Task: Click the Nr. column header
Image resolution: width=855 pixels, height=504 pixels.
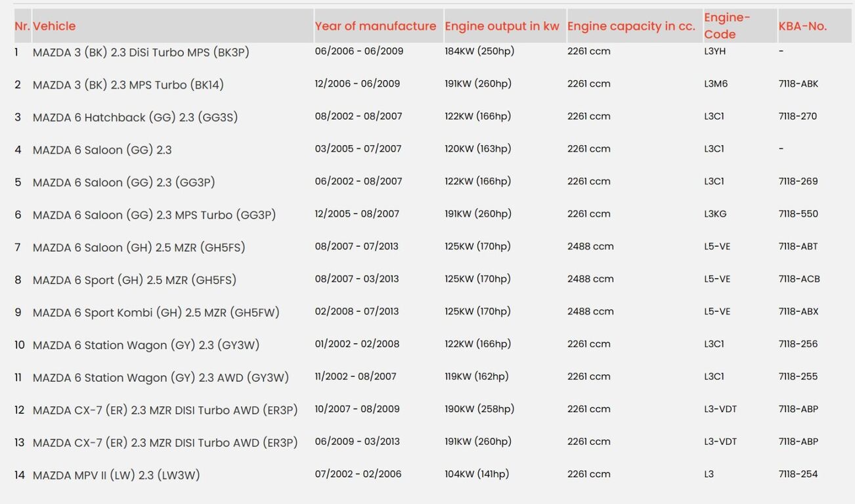Action: click(22, 26)
